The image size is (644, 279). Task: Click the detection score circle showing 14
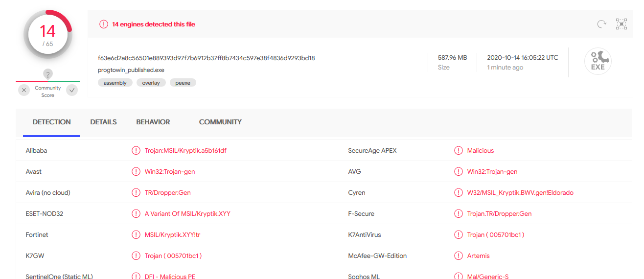pyautogui.click(x=47, y=34)
